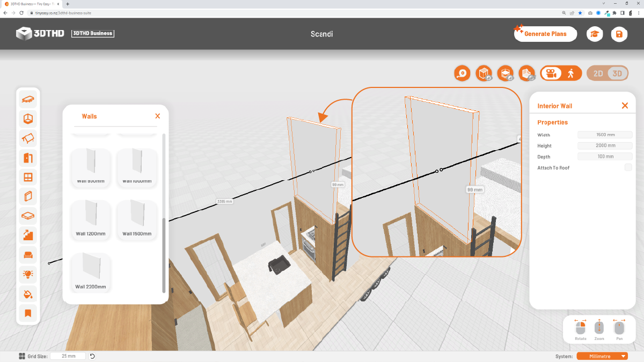The height and width of the screenshot is (362, 644).
Task: Close the Interior Wall properties panel
Action: pos(625,106)
